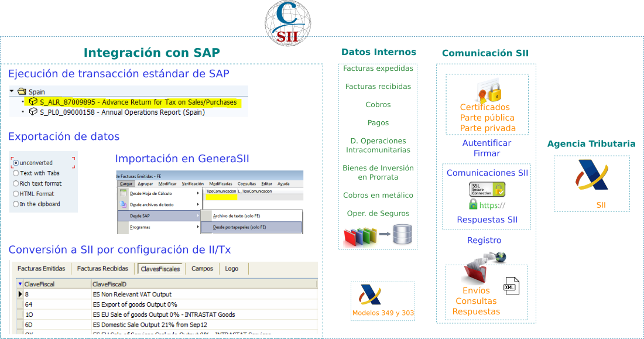Click the Facturas expedidas text
Viewport: 644px width, 339px height.
point(378,69)
